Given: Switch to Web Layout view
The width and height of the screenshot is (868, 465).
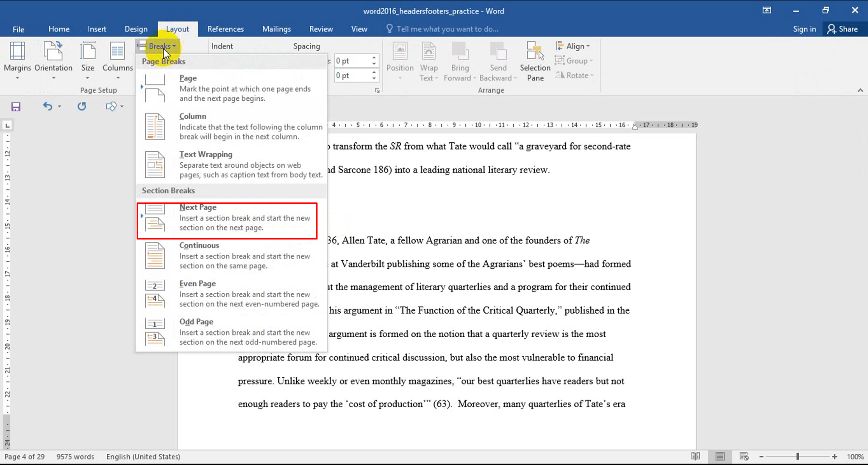Looking at the screenshot, I should 744,456.
